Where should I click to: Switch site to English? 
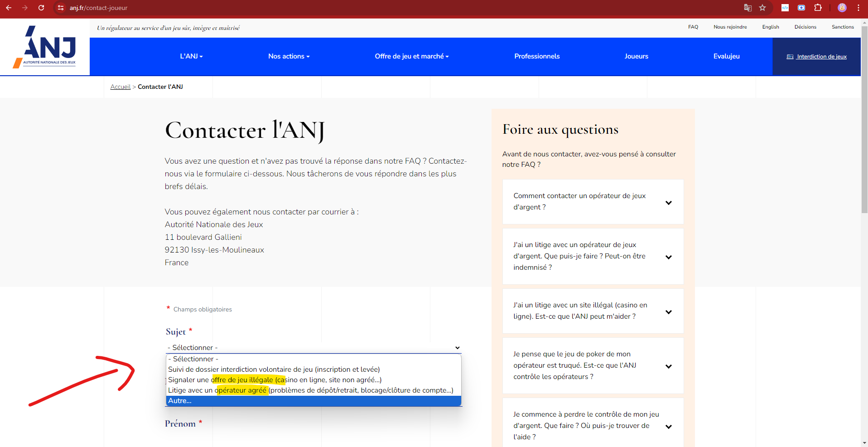pyautogui.click(x=770, y=27)
